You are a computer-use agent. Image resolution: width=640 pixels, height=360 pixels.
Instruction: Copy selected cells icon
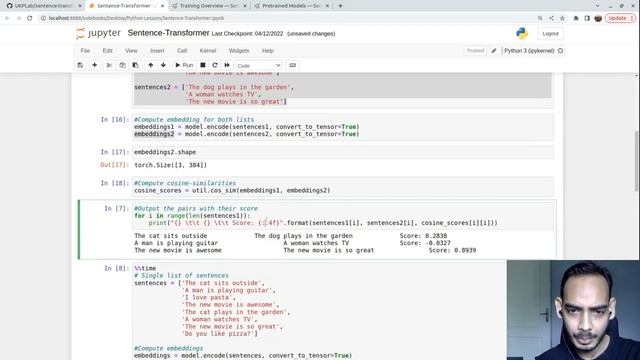click(x=122, y=65)
